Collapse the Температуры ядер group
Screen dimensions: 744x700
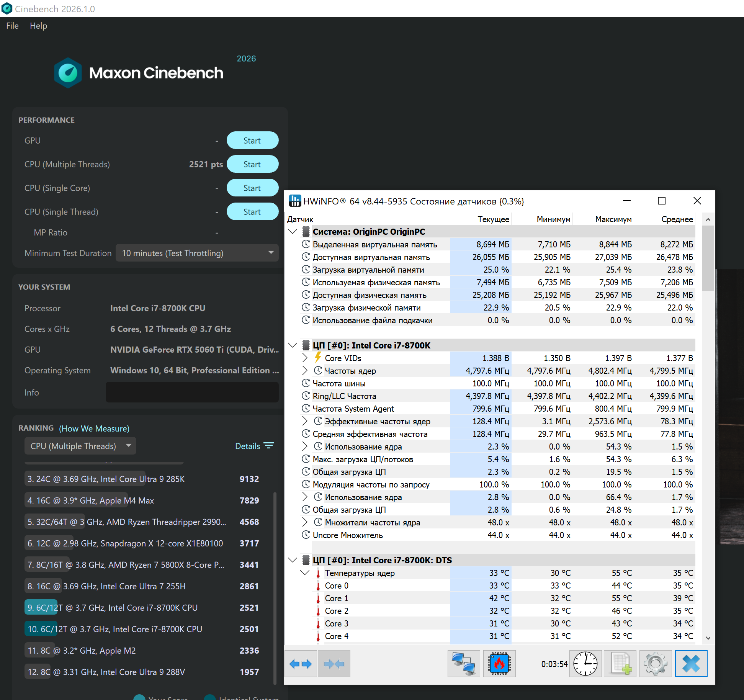click(x=305, y=572)
